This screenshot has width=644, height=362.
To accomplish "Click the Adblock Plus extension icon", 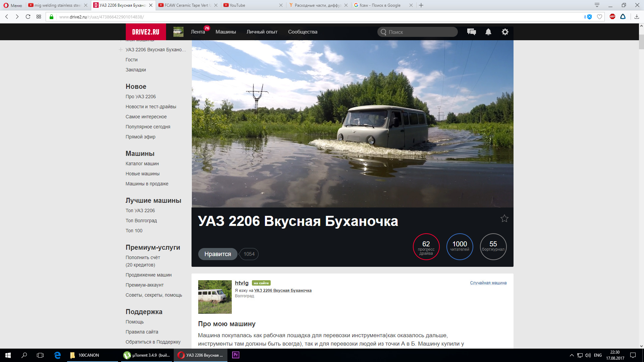I will 612,17.
